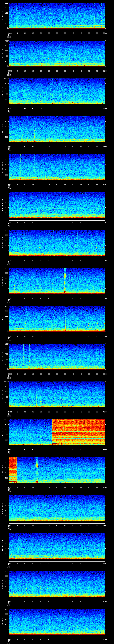114x644 pixels.
Task: Click the '4:40:00' start time label
Action: (x=9, y=450)
